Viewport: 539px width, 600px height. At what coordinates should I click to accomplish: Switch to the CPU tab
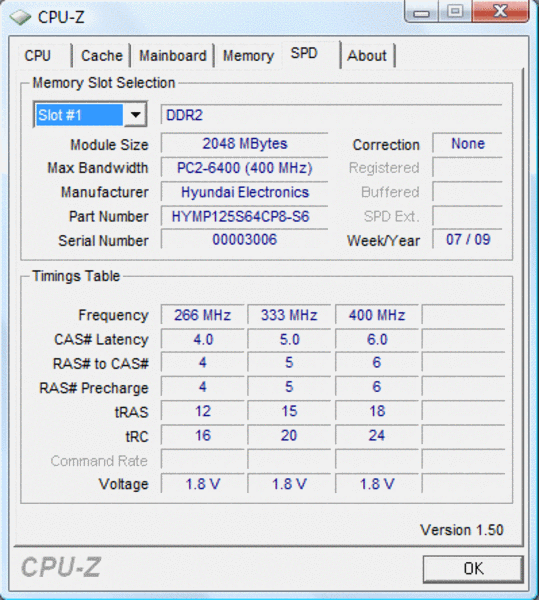point(37,56)
